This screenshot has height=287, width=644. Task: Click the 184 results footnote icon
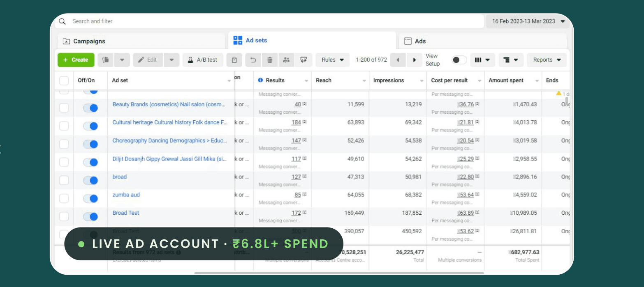click(304, 122)
